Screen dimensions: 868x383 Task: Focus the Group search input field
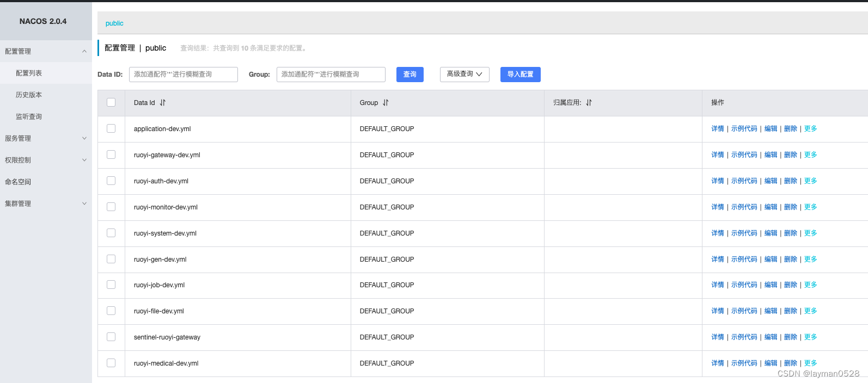pyautogui.click(x=331, y=75)
